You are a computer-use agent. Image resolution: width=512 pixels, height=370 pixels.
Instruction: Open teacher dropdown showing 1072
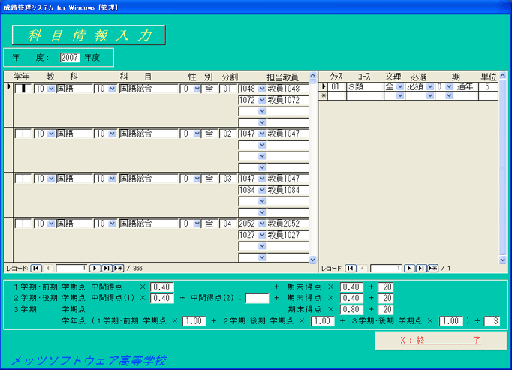pyautogui.click(x=262, y=100)
